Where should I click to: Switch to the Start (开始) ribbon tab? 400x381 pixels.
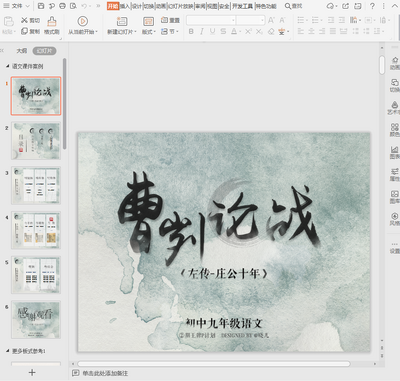click(x=113, y=6)
